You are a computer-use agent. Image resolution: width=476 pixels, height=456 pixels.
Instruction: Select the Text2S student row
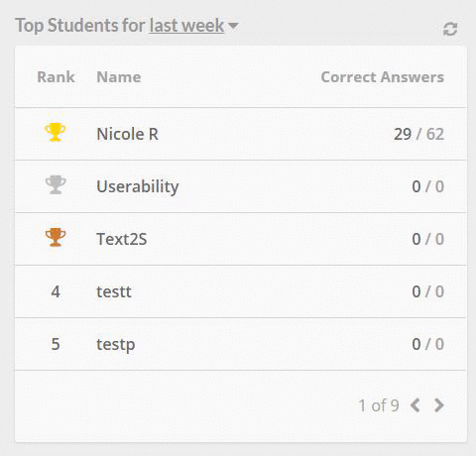tap(241, 239)
